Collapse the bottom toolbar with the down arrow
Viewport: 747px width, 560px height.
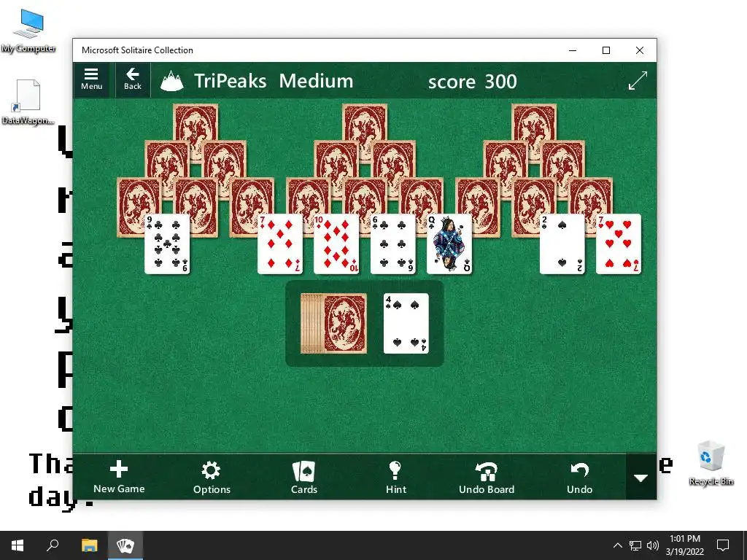(x=640, y=477)
